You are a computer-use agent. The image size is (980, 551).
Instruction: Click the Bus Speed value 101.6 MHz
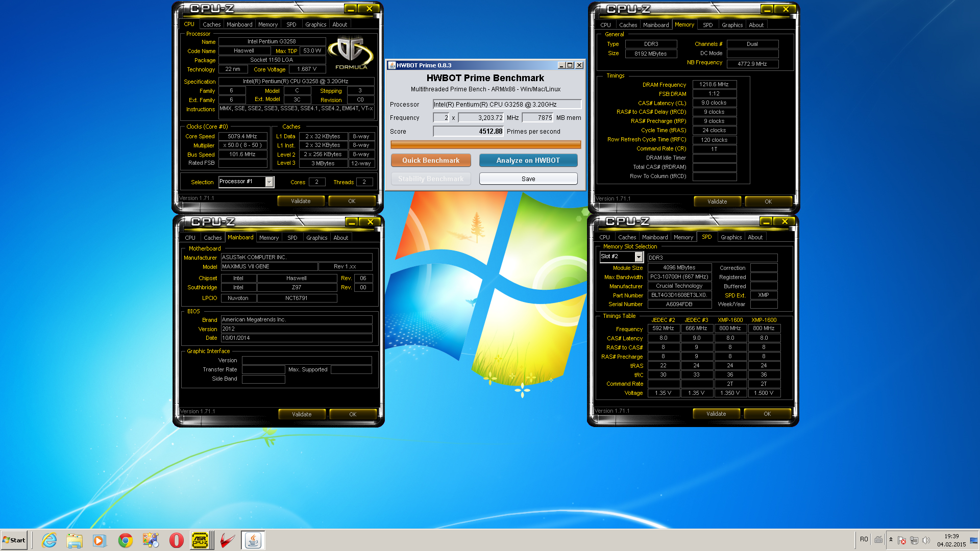243,154
